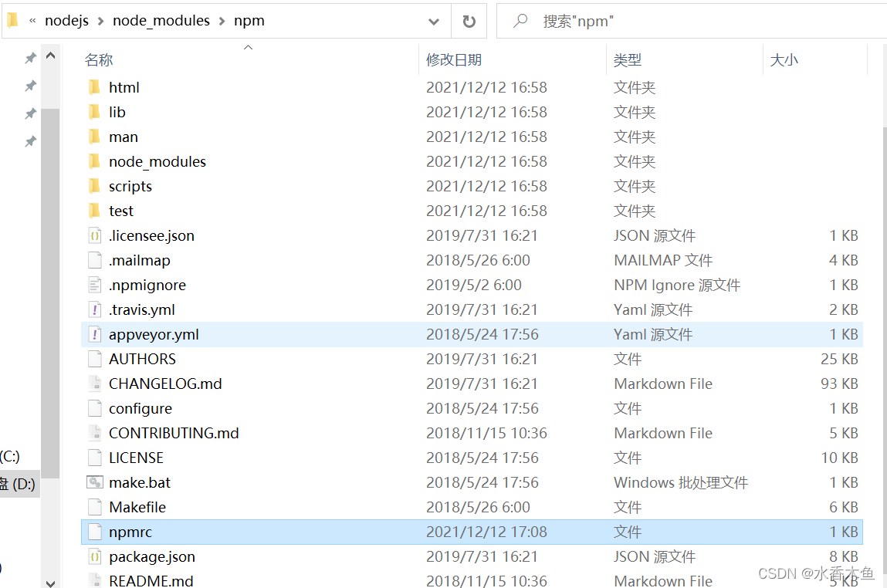The image size is (887, 588).
Task: Click the 2021/12/12 17:08 date of npmrc
Action: click(x=486, y=532)
